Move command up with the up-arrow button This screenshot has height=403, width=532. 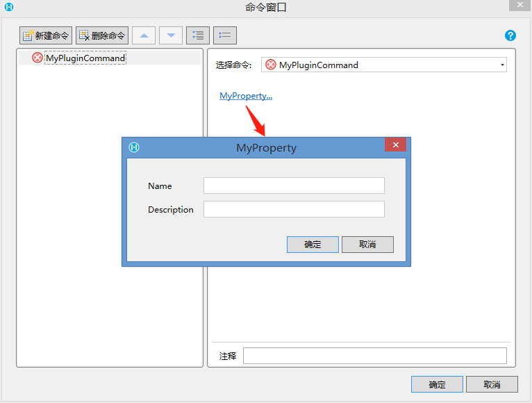[144, 35]
